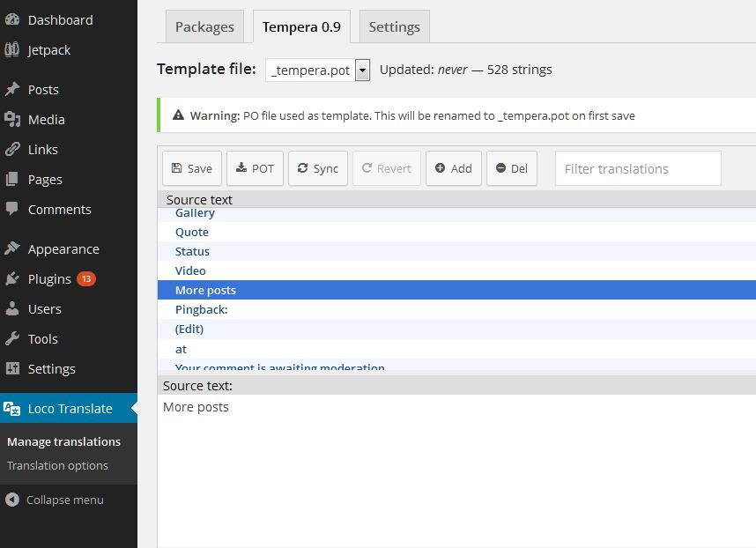Click the Del minus circle icon

(501, 167)
